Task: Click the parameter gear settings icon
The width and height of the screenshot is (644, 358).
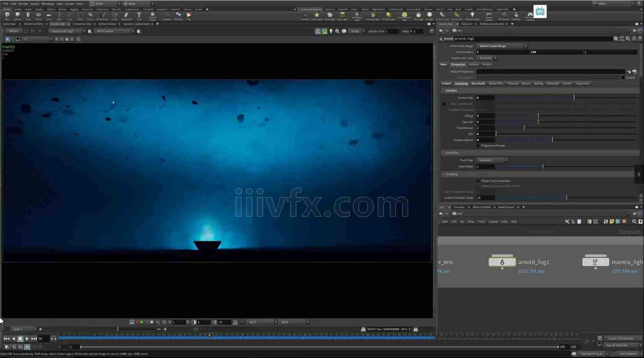Action: click(x=616, y=39)
